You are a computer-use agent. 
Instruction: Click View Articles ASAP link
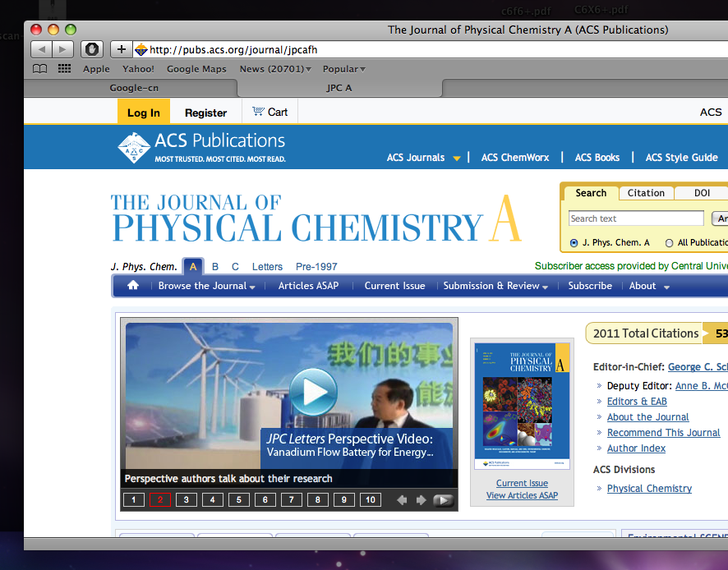point(522,495)
